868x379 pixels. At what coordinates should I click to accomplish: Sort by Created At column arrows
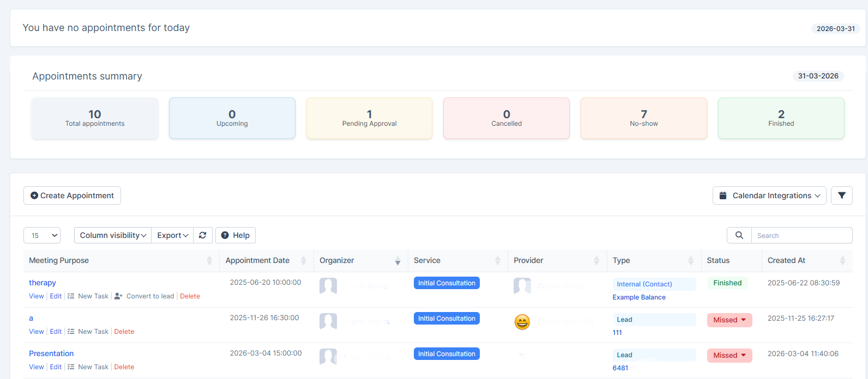842,261
